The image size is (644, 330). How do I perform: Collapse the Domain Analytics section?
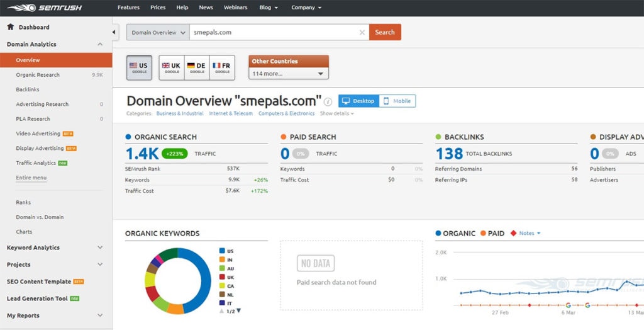[100, 44]
